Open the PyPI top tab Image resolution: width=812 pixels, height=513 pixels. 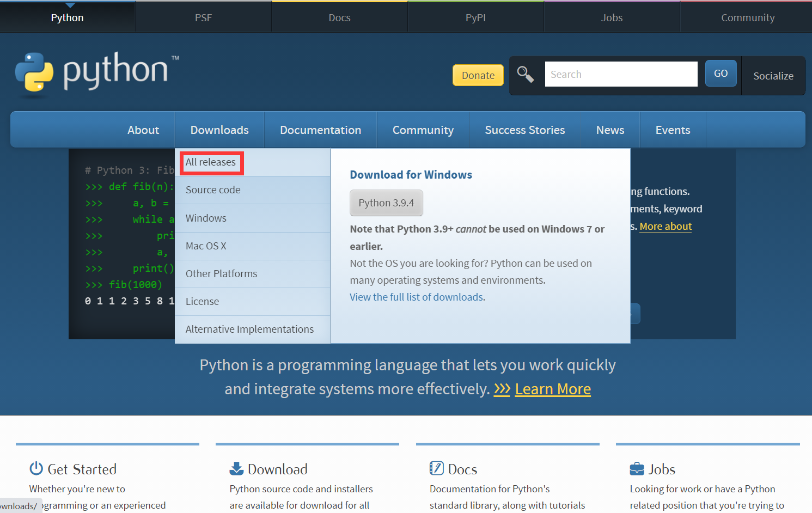point(476,17)
